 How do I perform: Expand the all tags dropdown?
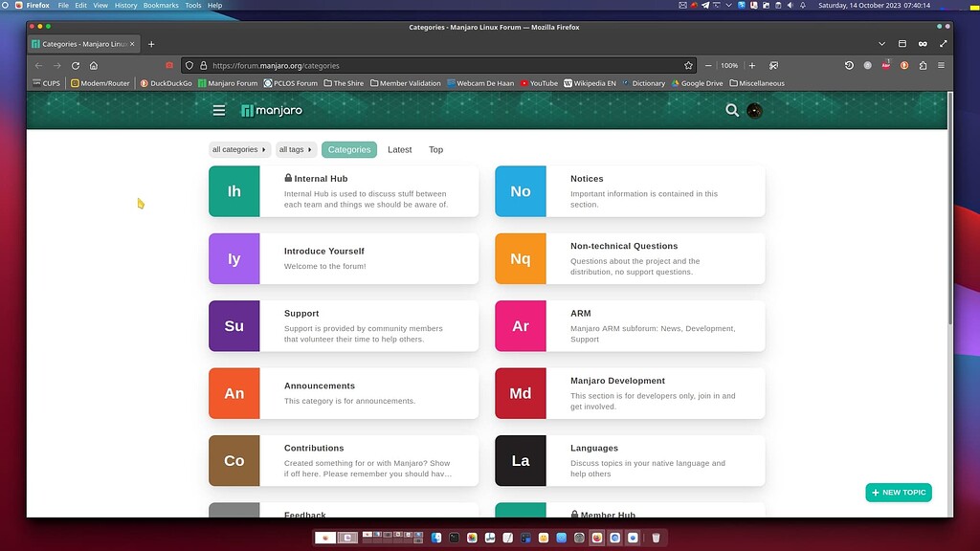click(295, 149)
